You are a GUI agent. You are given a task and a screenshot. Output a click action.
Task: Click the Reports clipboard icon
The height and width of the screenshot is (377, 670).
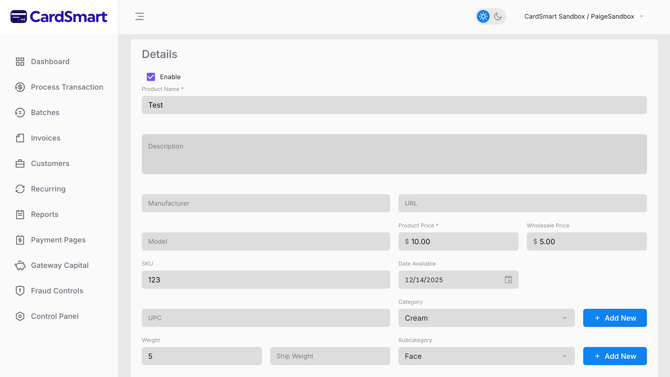coord(20,215)
